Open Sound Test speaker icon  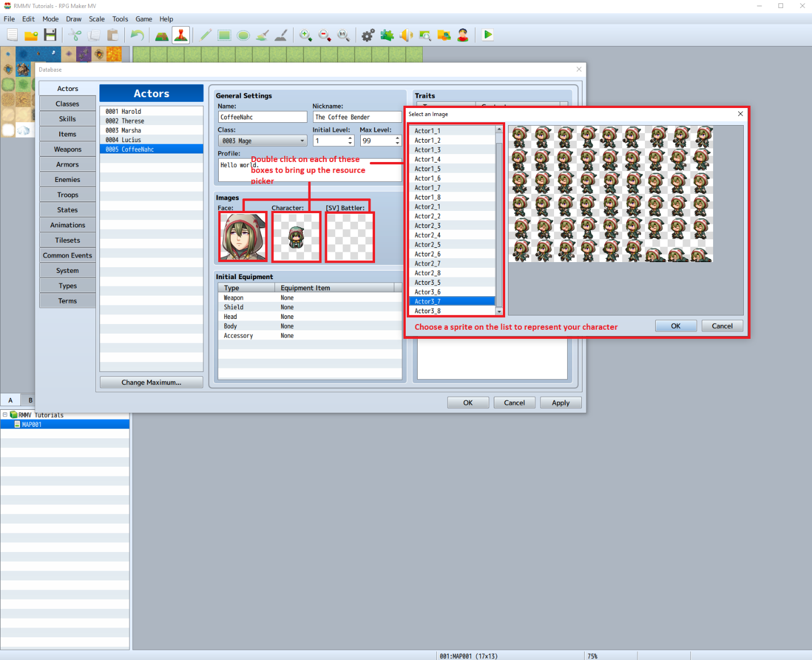[406, 35]
